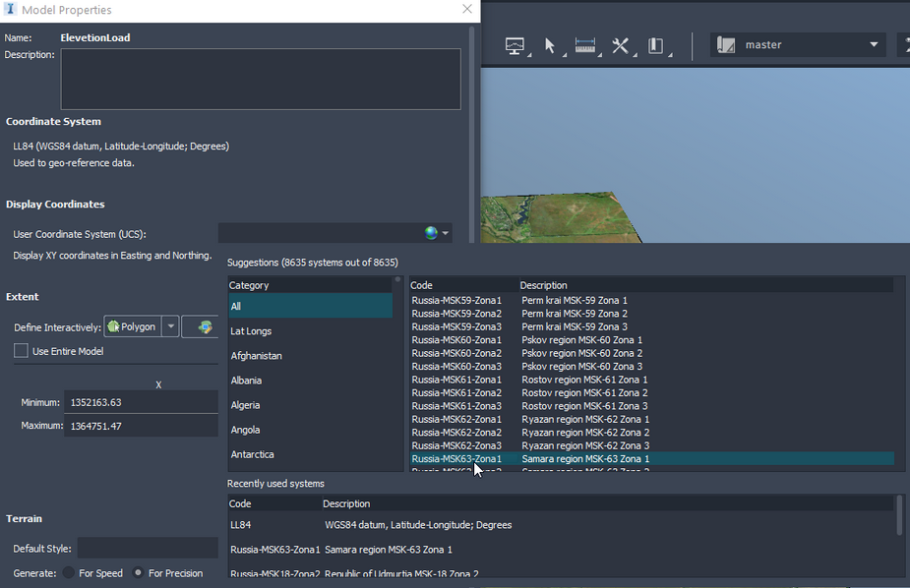The width and height of the screenshot is (910, 588).
Task: Expand the master proposal dropdown
Action: click(x=874, y=45)
